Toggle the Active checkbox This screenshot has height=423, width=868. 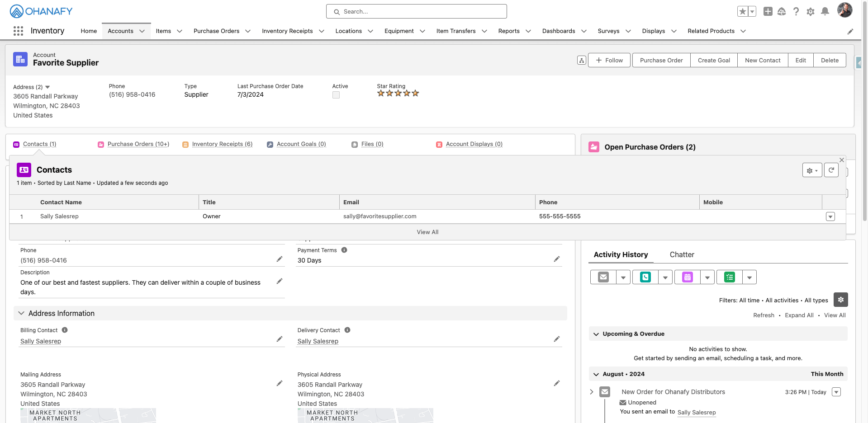pyautogui.click(x=336, y=95)
